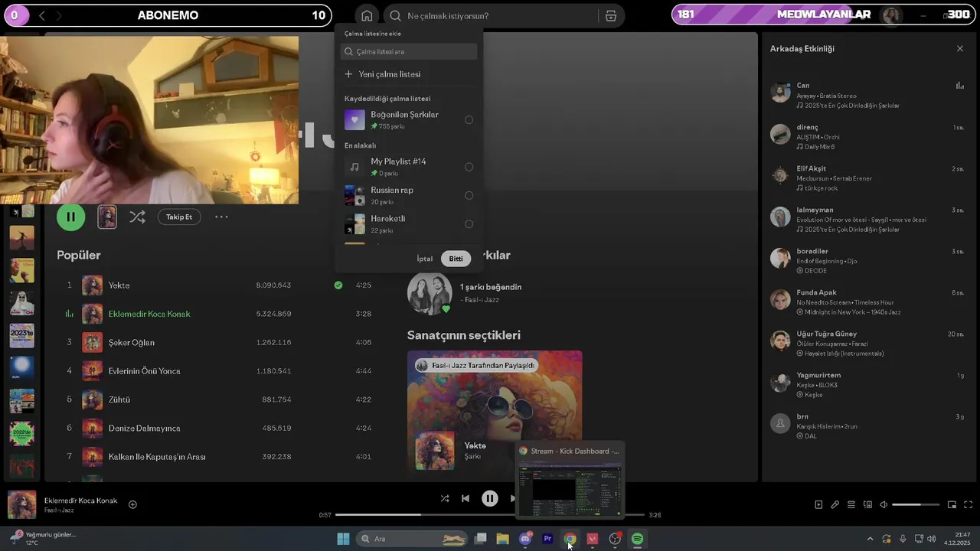Image resolution: width=980 pixels, height=551 pixels.
Task: Open the Yağmurlu günler weather widget
Action: [44, 538]
